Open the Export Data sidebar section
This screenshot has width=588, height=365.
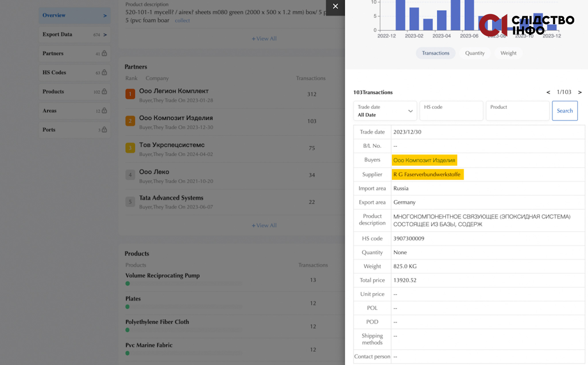(x=75, y=34)
